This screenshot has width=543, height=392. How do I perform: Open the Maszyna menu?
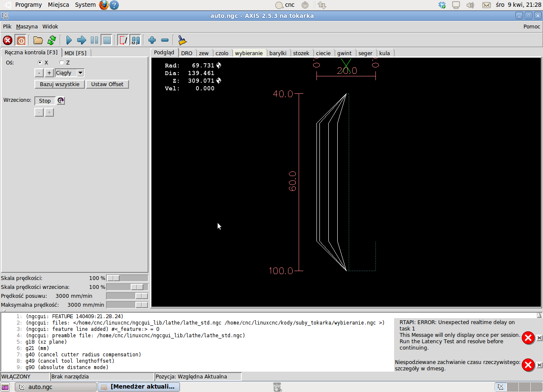point(27,26)
